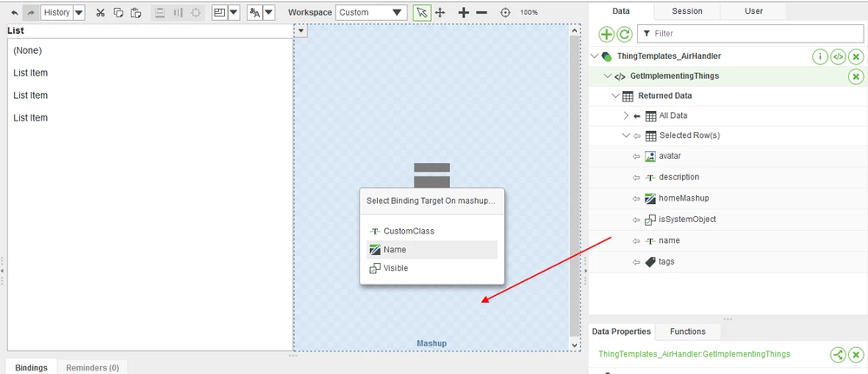The height and width of the screenshot is (374, 868).
Task: Click the avatar binding arrow icon
Action: pyautogui.click(x=637, y=156)
